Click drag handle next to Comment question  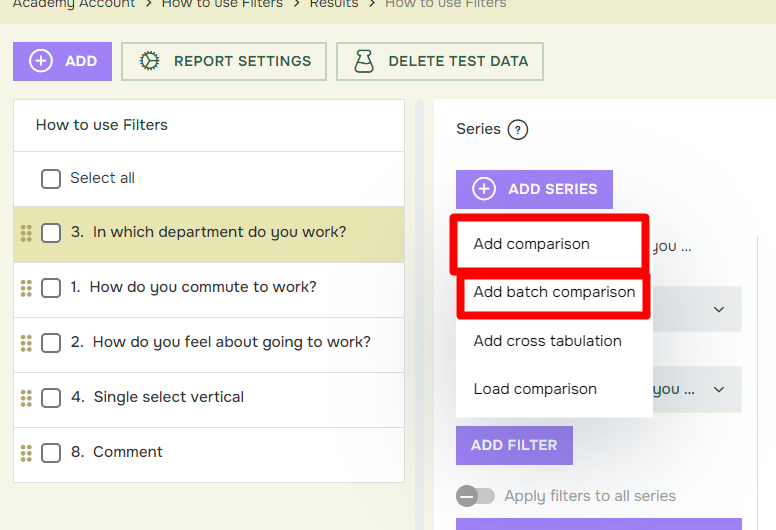(x=26, y=453)
